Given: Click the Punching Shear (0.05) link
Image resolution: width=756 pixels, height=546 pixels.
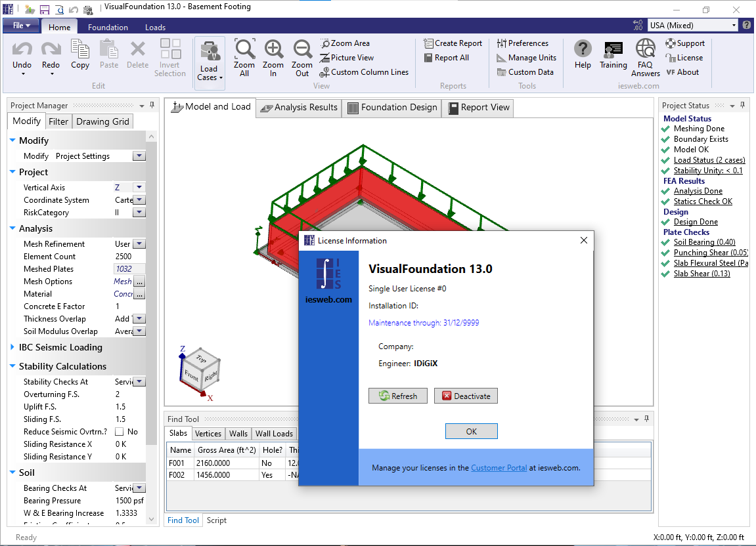Looking at the screenshot, I should point(711,253).
